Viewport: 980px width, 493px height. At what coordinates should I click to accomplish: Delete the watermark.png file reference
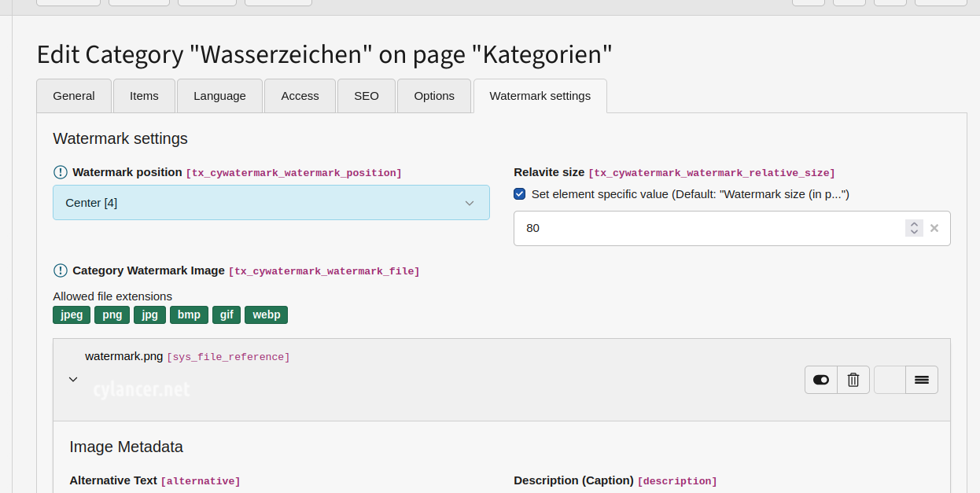(x=853, y=380)
